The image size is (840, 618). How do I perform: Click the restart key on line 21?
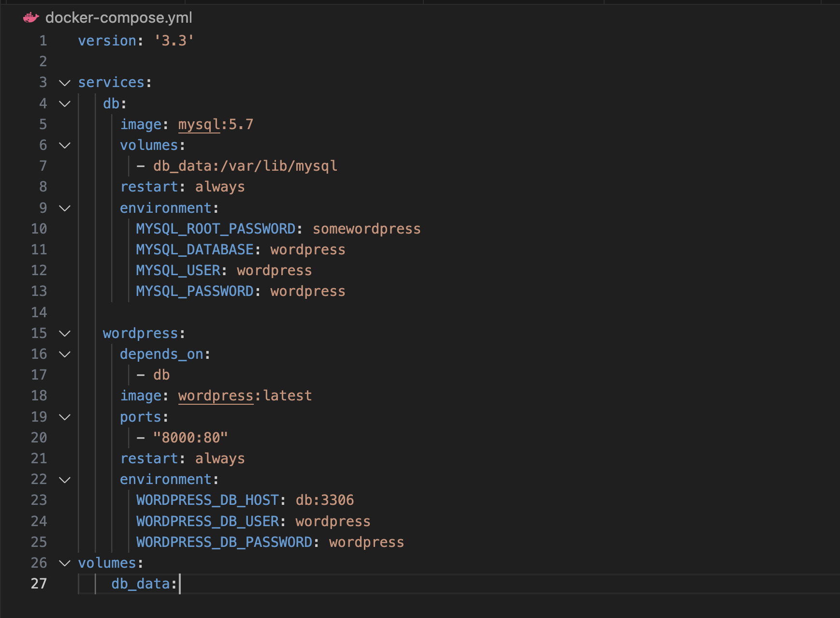coord(149,458)
